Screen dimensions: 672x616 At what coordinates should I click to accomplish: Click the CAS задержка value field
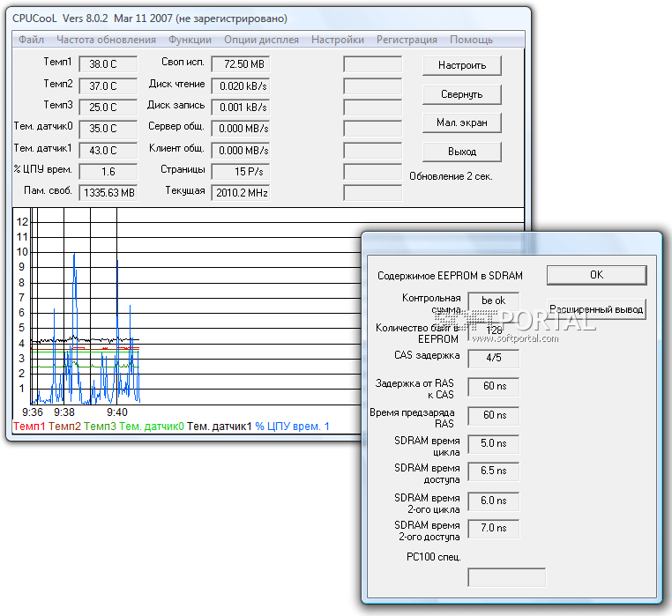pyautogui.click(x=493, y=358)
